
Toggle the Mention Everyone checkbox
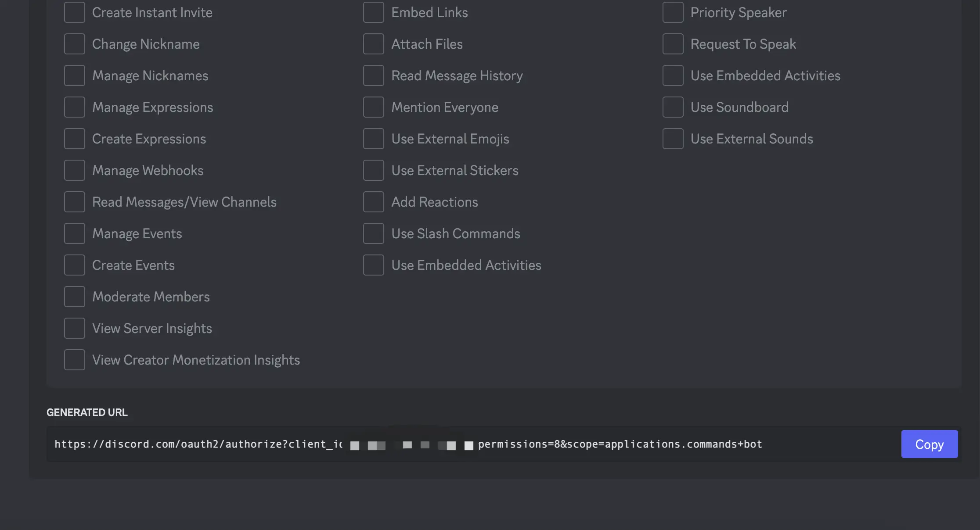tap(373, 107)
